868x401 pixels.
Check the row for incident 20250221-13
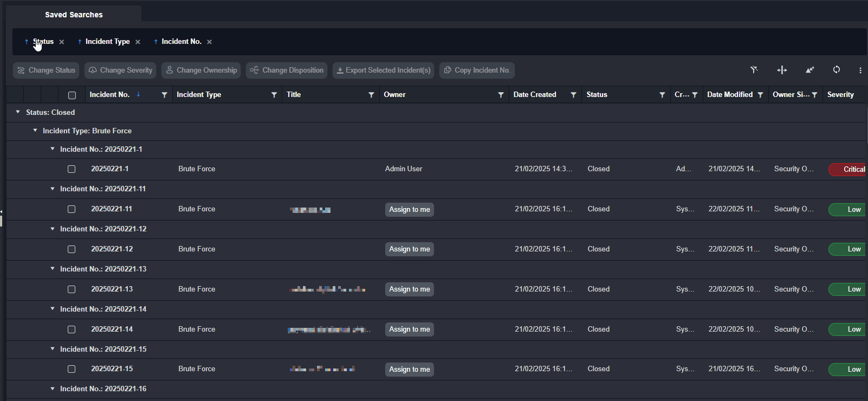[x=72, y=289]
